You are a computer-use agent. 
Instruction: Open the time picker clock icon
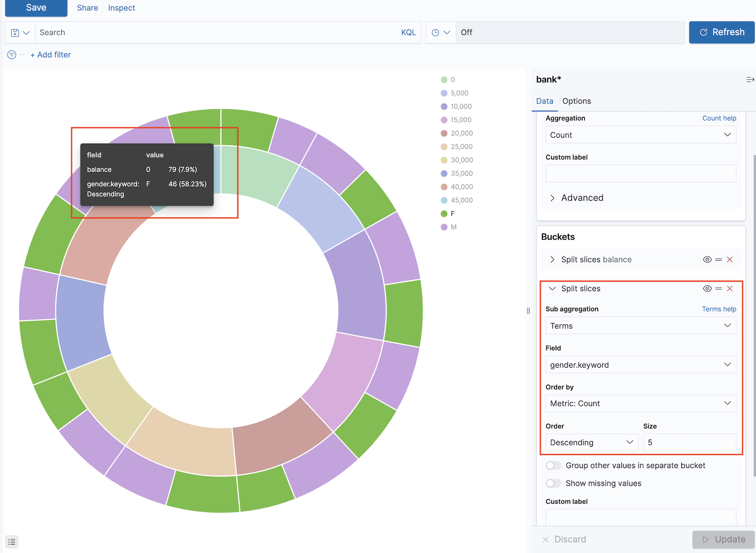tap(441, 32)
